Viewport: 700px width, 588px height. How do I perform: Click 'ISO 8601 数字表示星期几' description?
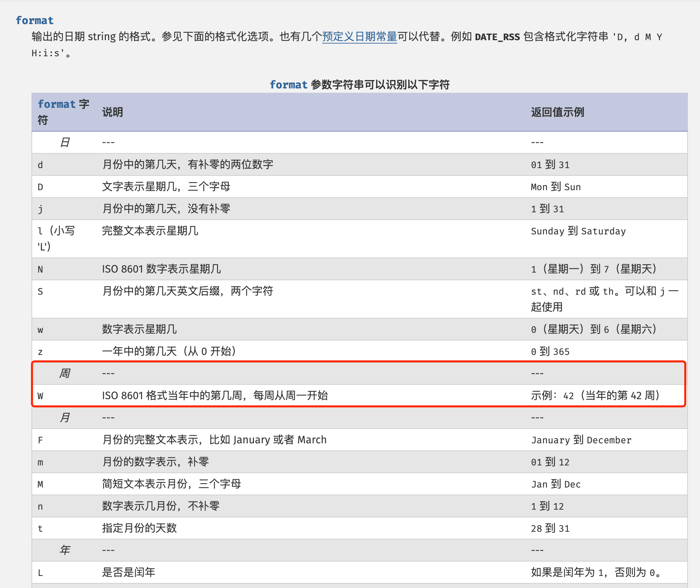click(161, 269)
